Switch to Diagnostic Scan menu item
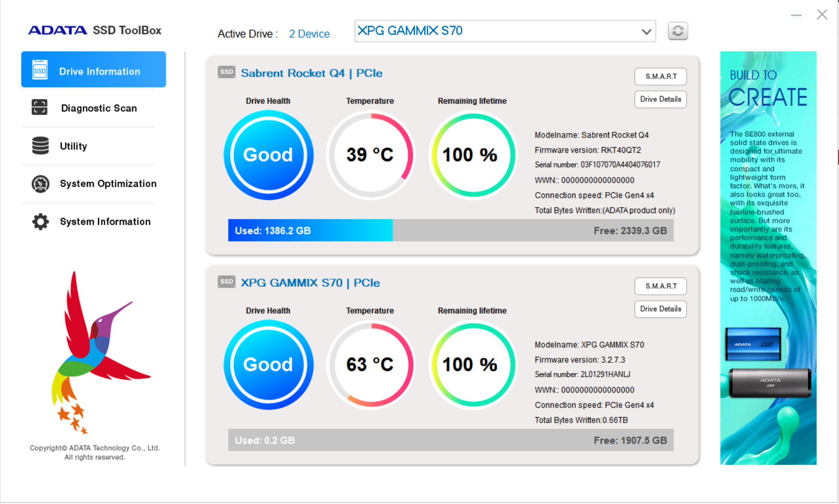The width and height of the screenshot is (839, 504). (99, 108)
